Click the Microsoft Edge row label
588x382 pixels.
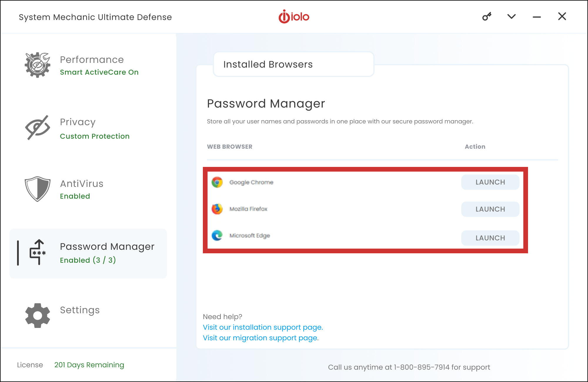click(250, 236)
